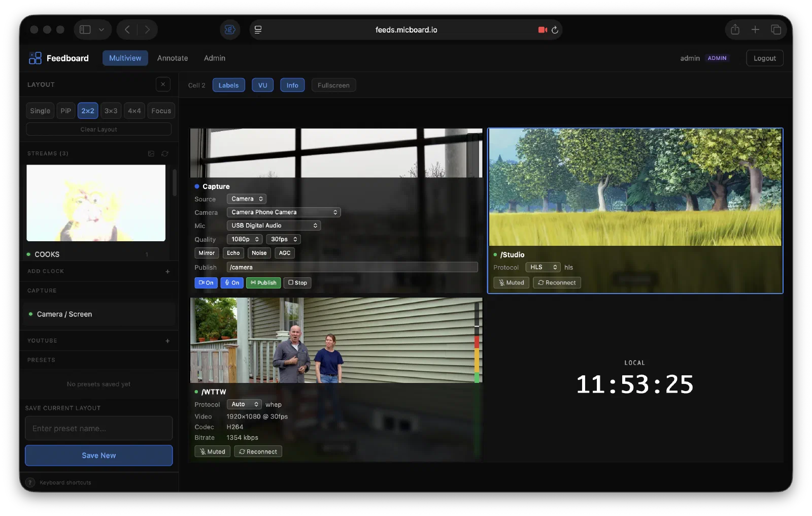Click the preset name input field
The height and width of the screenshot is (516, 812).
tap(99, 429)
